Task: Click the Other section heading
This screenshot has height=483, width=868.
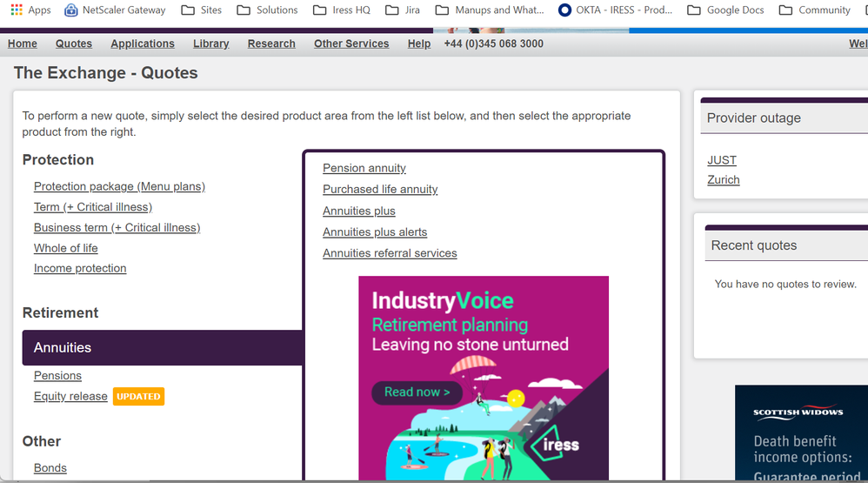Action: (x=42, y=441)
